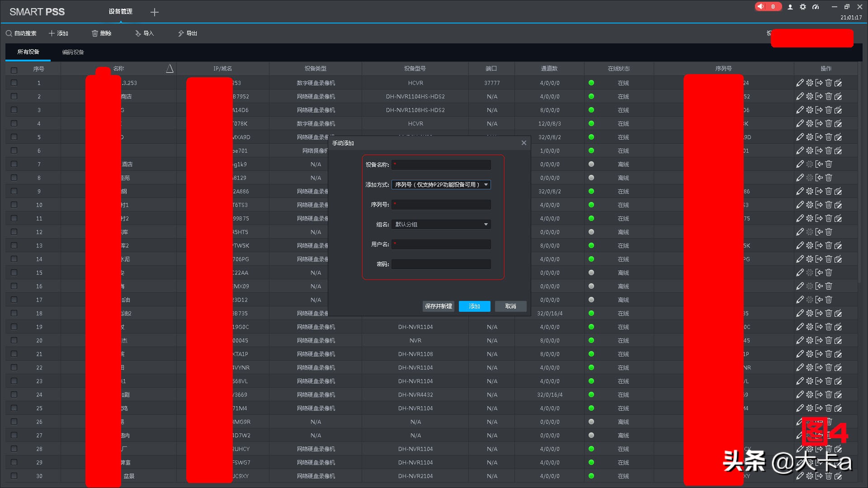868x488 pixels.
Task: Click login arrow icon for row 12
Action: [819, 232]
